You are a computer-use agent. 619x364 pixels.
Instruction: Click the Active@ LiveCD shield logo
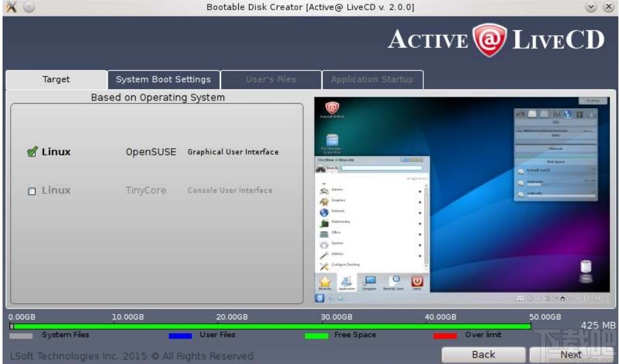(x=490, y=40)
